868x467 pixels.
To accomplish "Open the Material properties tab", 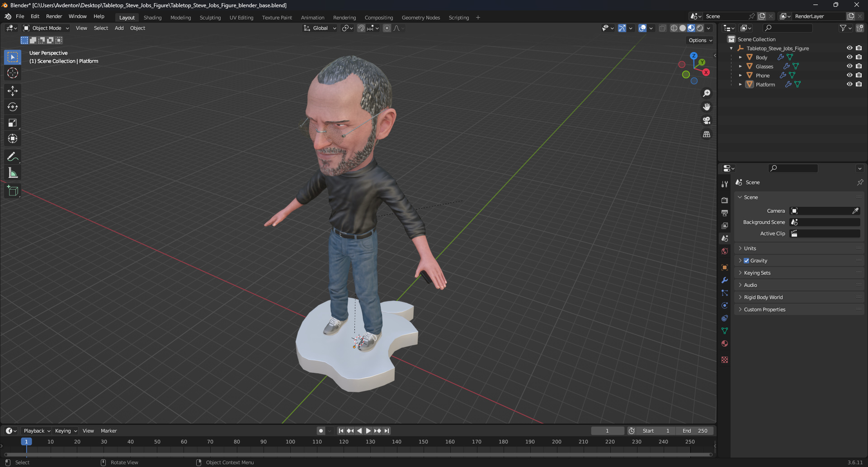I will click(725, 343).
